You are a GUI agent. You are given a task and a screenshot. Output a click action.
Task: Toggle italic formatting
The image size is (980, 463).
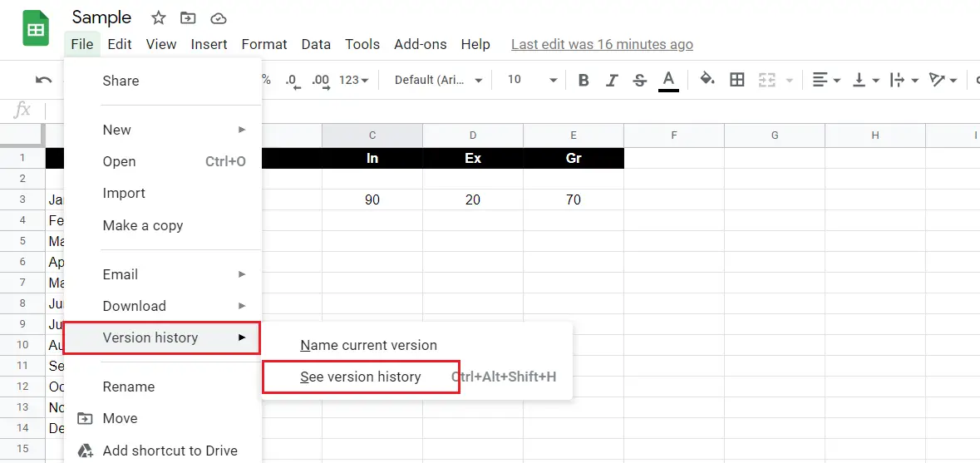612,80
